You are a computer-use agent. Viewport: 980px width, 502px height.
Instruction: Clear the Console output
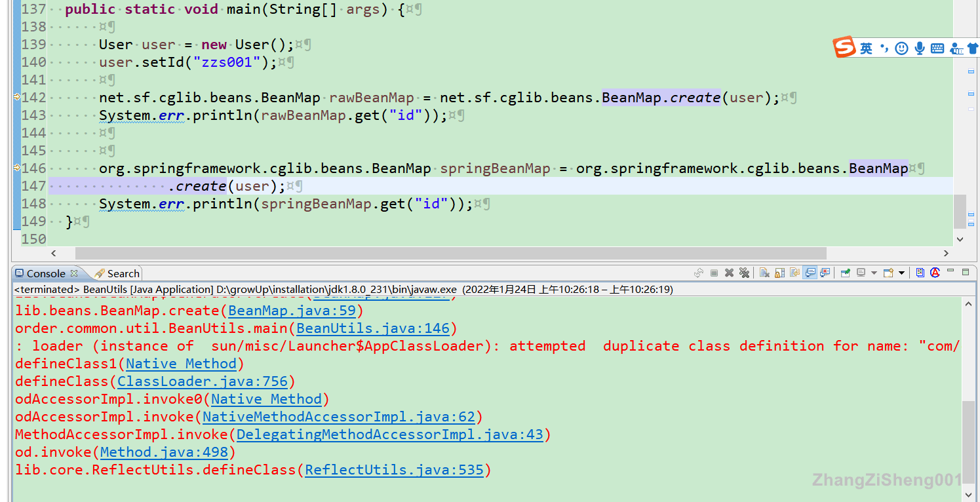[764, 273]
